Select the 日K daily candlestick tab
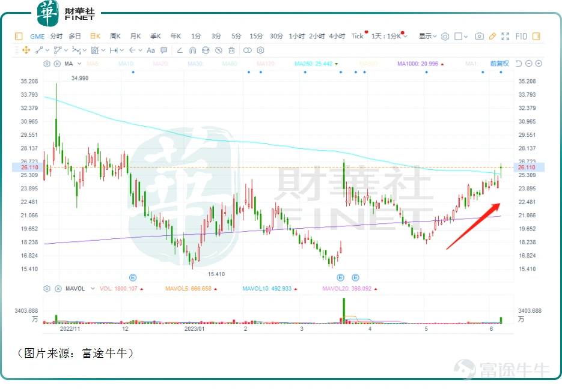Screen dimensions: 562x392 click(x=95, y=36)
